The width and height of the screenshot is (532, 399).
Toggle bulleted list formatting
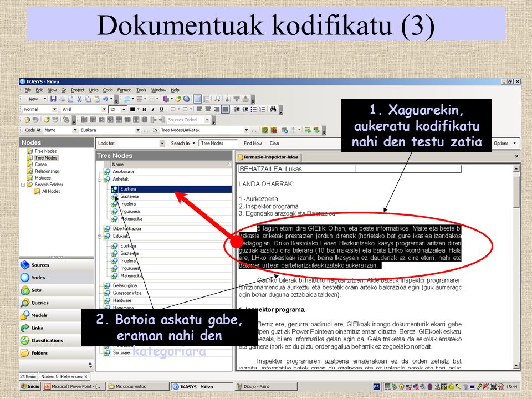(253, 109)
